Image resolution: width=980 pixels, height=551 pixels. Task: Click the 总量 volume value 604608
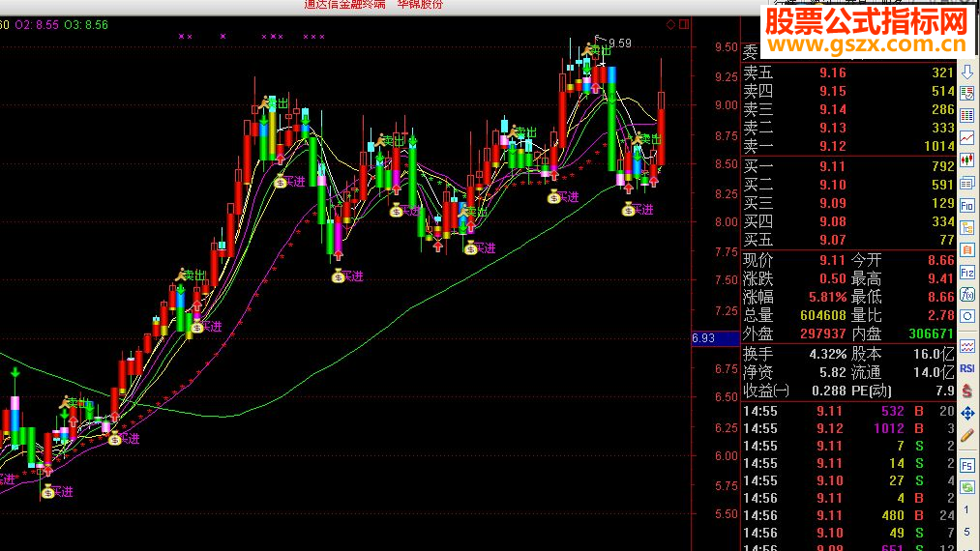coord(823,315)
